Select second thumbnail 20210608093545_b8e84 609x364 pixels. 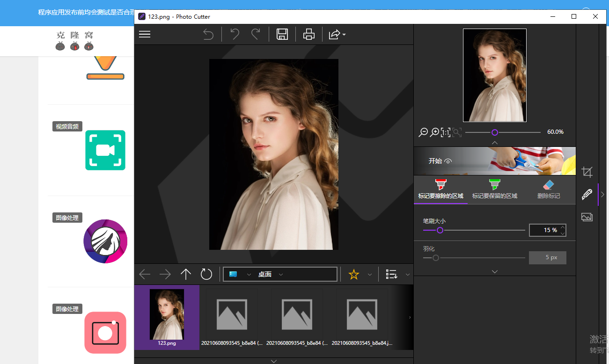pos(232,318)
